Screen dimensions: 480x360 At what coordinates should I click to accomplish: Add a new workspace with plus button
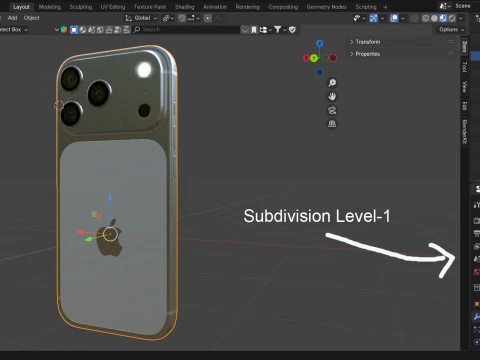click(385, 7)
